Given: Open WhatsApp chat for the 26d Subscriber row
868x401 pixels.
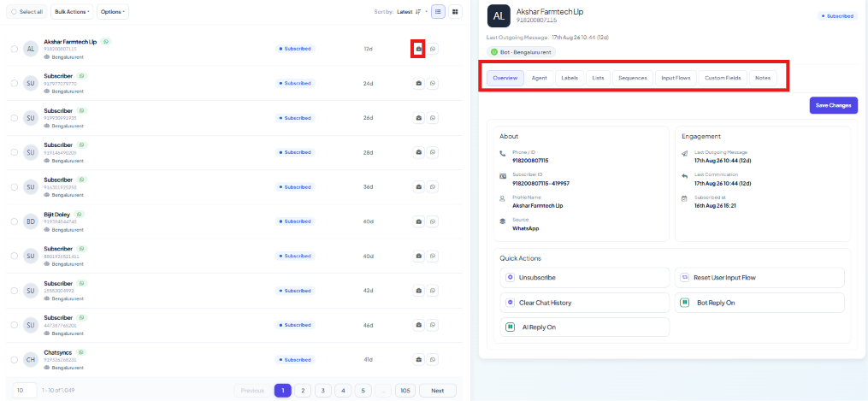Looking at the screenshot, I should click(433, 118).
